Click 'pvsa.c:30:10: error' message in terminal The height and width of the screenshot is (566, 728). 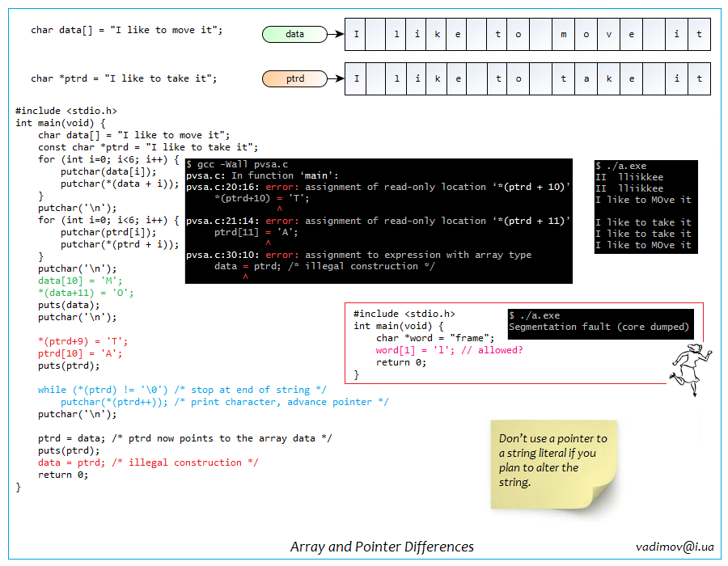(x=358, y=255)
